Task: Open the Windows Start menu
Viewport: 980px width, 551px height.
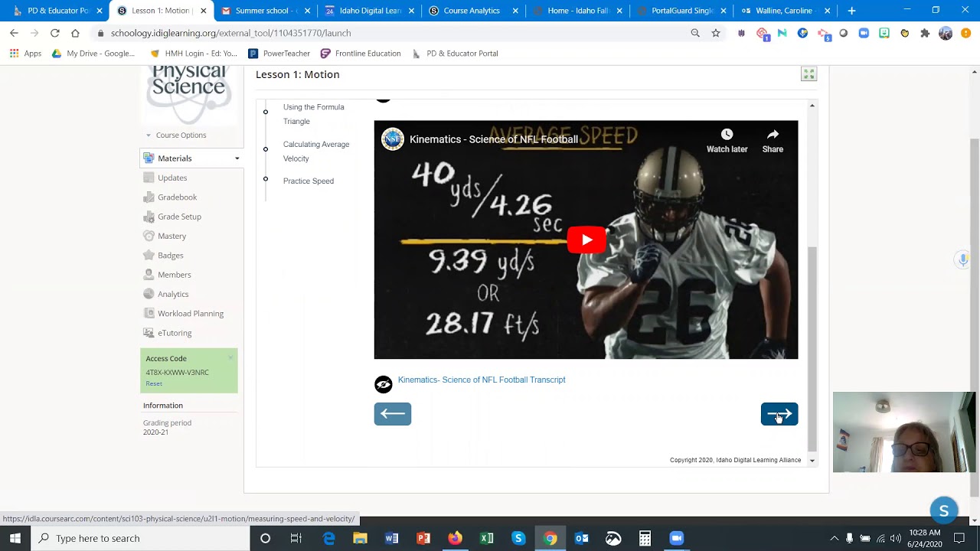Action: tap(15, 538)
